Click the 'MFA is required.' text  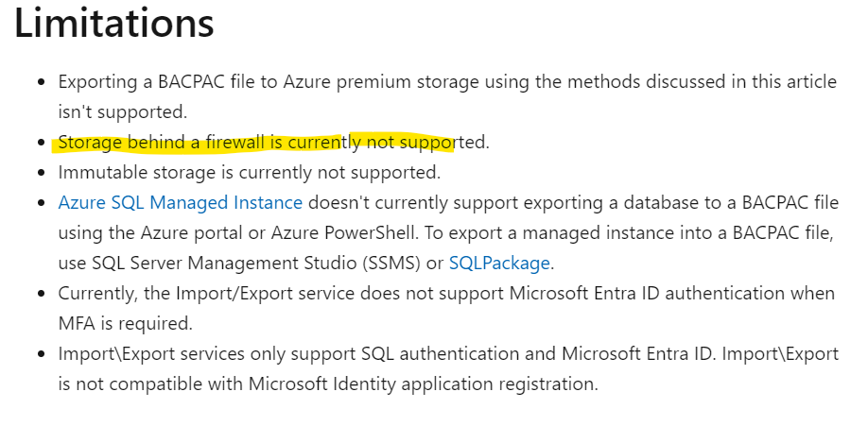(125, 323)
